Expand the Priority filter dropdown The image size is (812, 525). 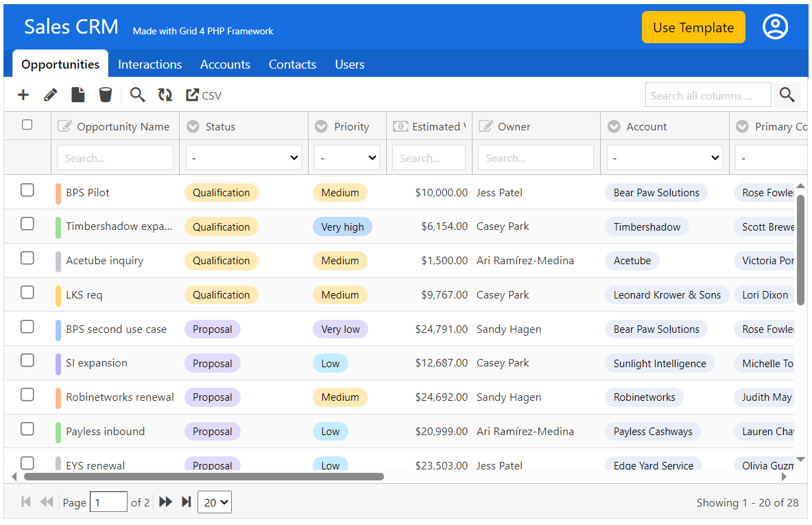(x=346, y=158)
